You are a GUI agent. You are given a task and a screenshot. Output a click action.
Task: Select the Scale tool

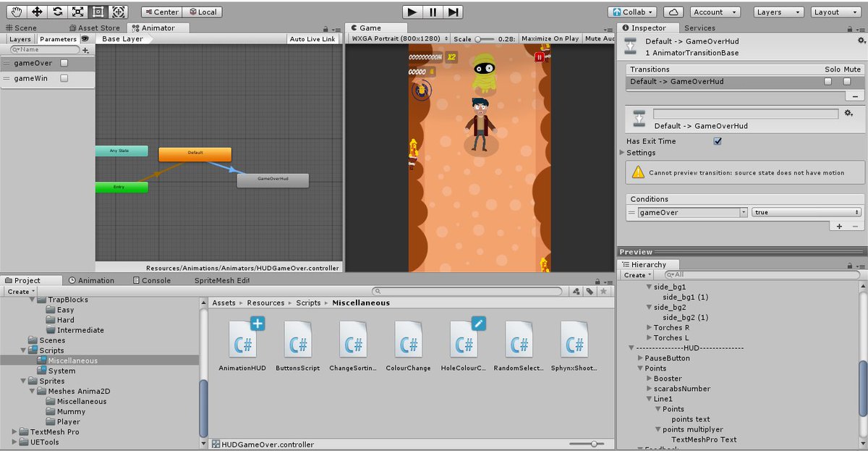click(x=77, y=12)
